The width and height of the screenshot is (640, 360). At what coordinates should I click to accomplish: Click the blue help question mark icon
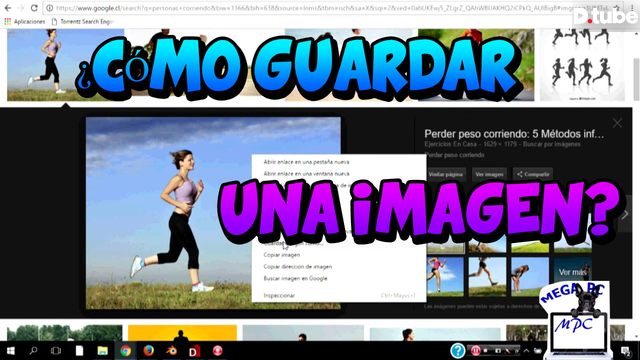coord(458,351)
